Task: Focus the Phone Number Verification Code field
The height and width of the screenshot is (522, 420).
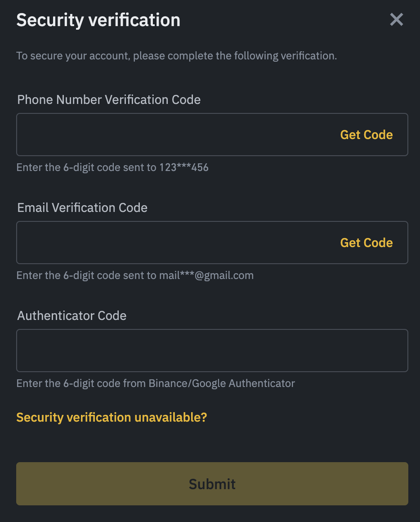Action: [175, 135]
